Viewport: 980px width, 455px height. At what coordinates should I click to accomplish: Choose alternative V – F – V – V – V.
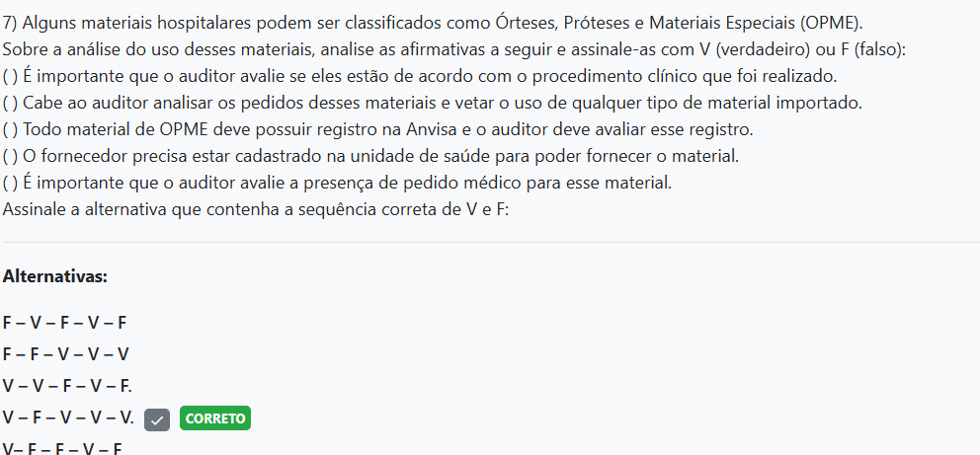coord(68,417)
